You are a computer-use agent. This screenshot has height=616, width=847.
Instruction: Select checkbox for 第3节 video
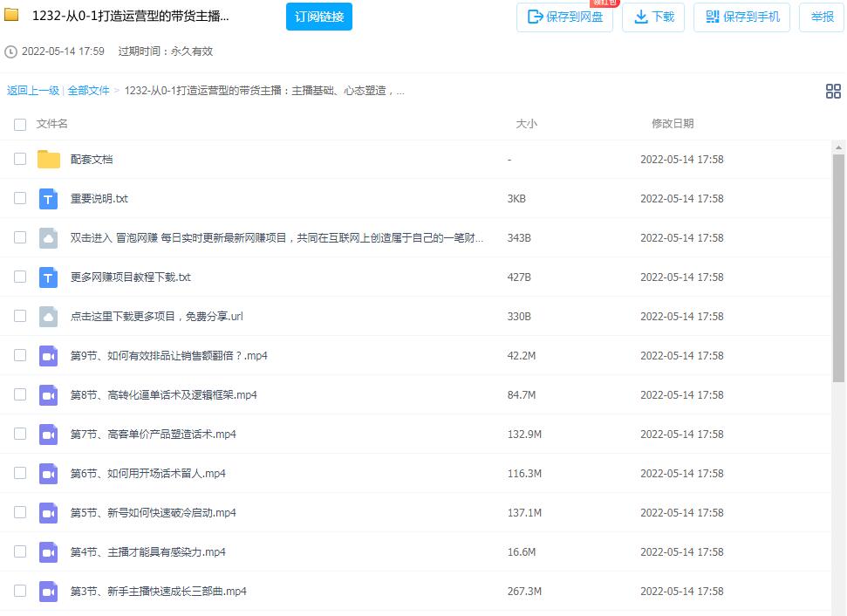(20, 591)
